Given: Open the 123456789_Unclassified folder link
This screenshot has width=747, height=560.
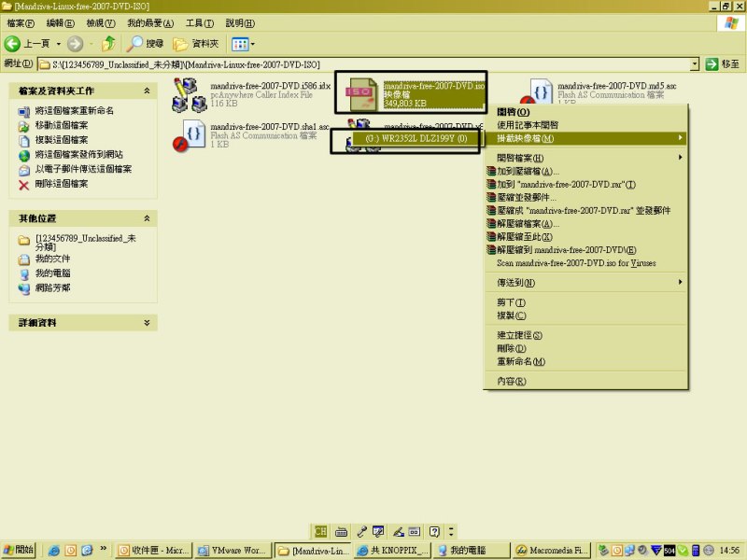Looking at the screenshot, I should [x=86, y=243].
